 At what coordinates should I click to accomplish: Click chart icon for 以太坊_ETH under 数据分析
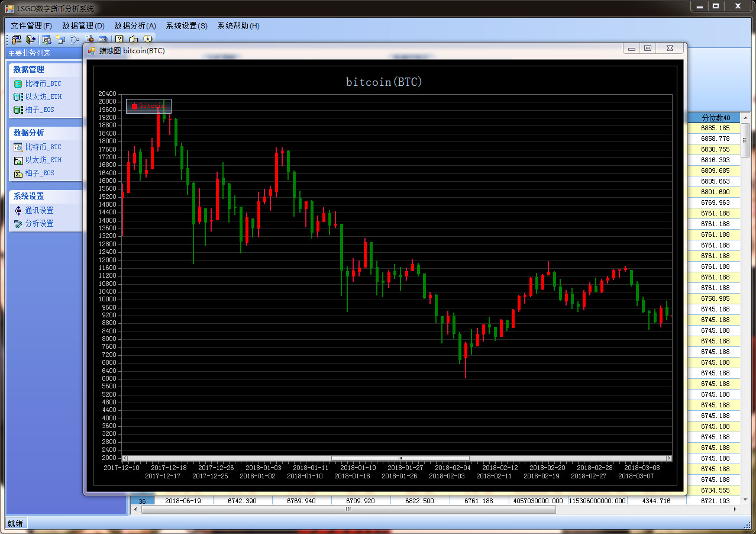18,160
